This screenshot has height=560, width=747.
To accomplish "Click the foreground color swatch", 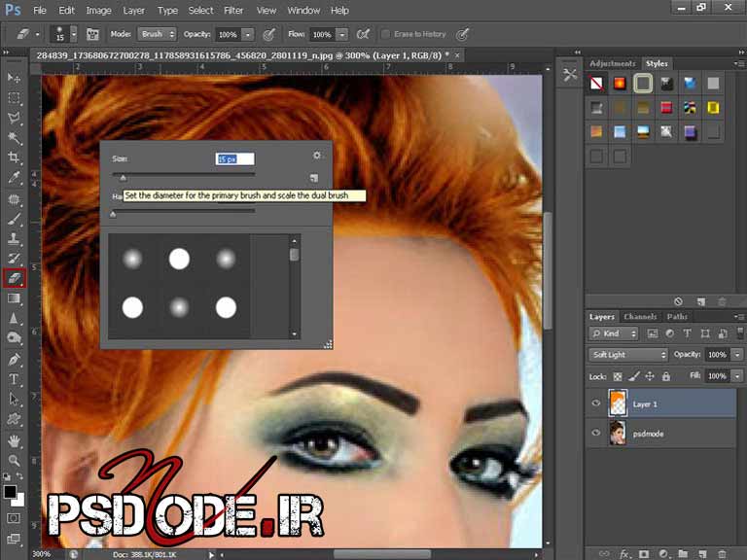I will (10, 492).
